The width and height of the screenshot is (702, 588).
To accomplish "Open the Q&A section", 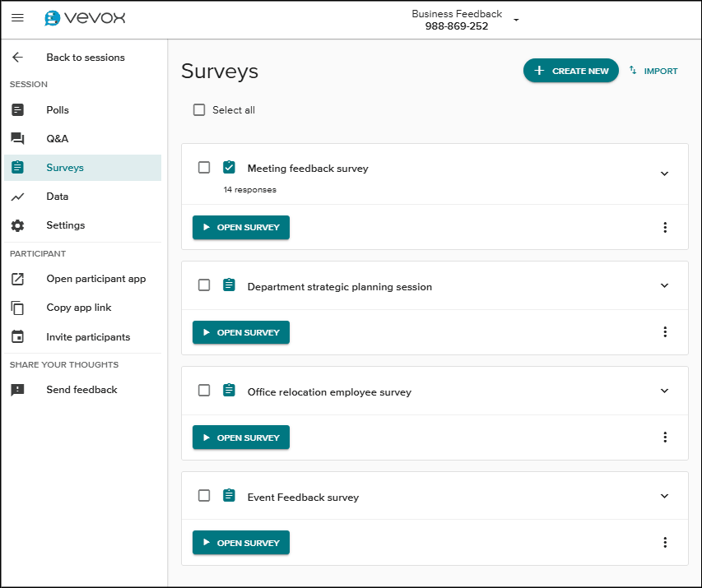I will [x=57, y=139].
